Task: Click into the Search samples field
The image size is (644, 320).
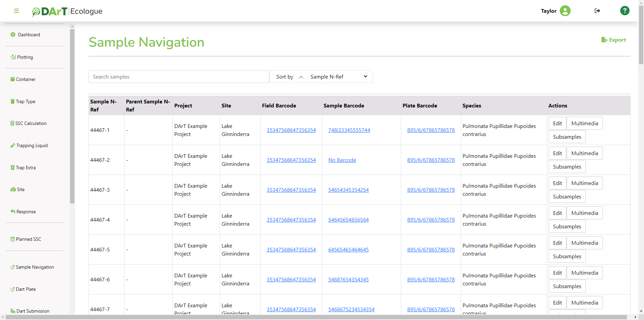Action: (x=179, y=77)
